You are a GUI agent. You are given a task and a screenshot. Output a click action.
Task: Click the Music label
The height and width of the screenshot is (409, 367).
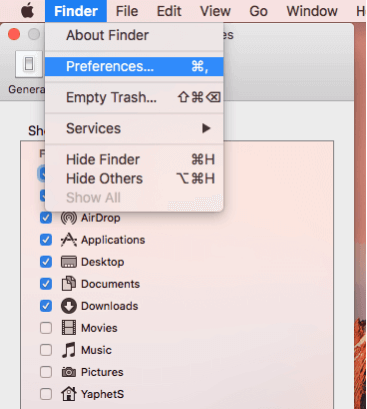pos(96,350)
